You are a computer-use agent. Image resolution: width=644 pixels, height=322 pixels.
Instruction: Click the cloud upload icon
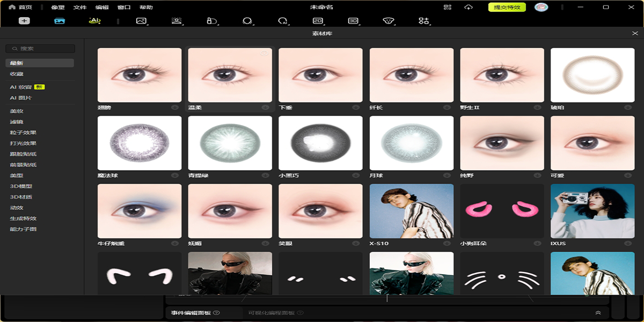pyautogui.click(x=468, y=8)
